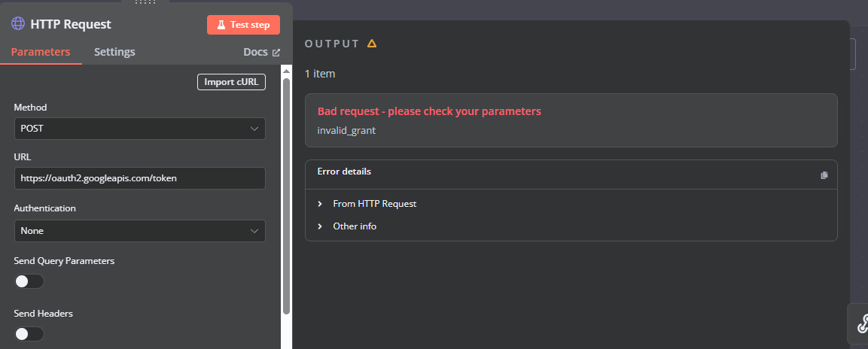868x349 pixels.
Task: Grab the drag handle dots above the panel
Action: click(145, 2)
